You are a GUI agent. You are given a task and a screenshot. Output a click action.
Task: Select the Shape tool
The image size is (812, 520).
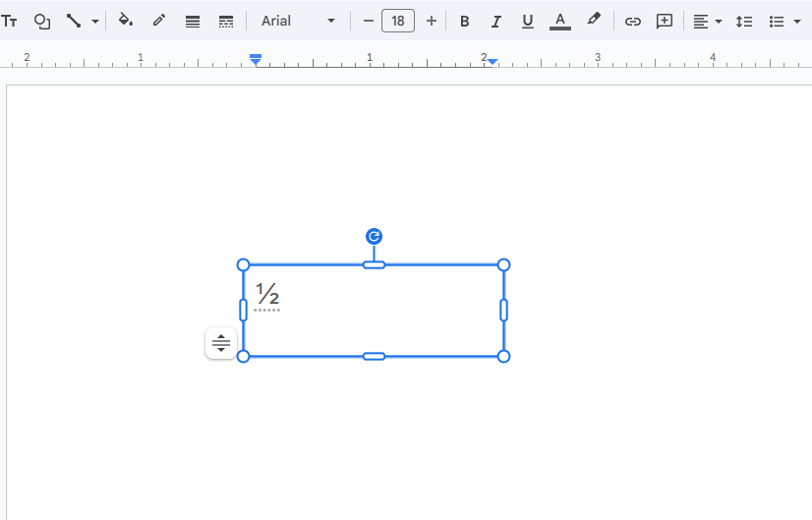(x=42, y=21)
